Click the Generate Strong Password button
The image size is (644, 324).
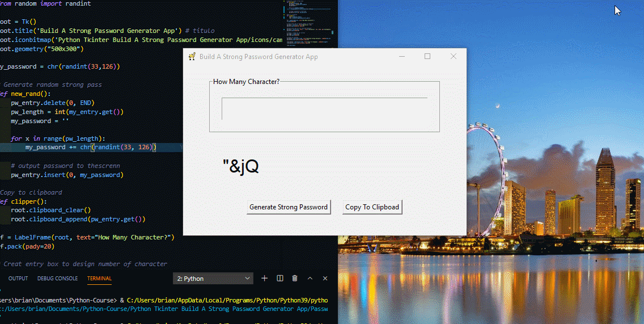289,207
